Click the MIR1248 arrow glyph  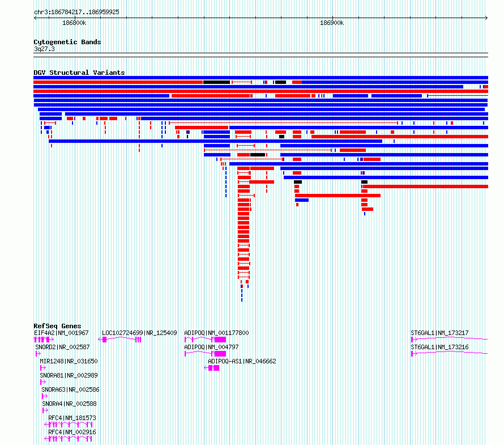point(42,368)
